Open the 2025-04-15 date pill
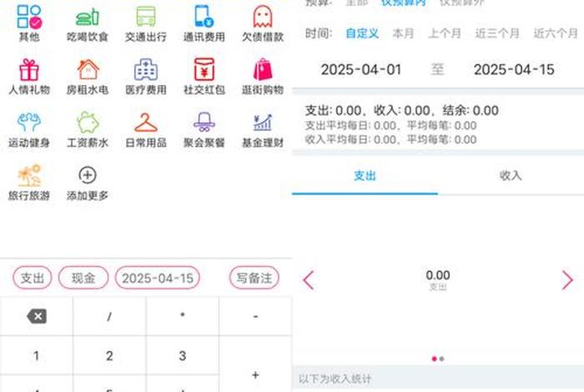 (x=158, y=278)
